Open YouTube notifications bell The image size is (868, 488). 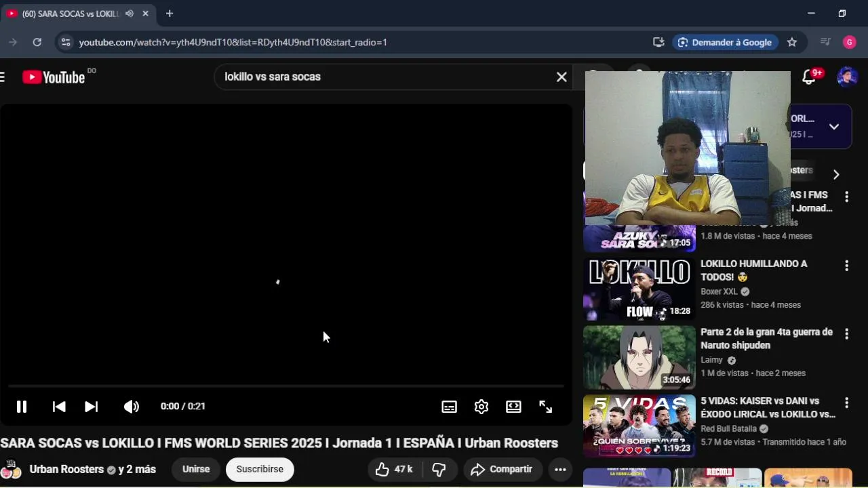click(809, 77)
